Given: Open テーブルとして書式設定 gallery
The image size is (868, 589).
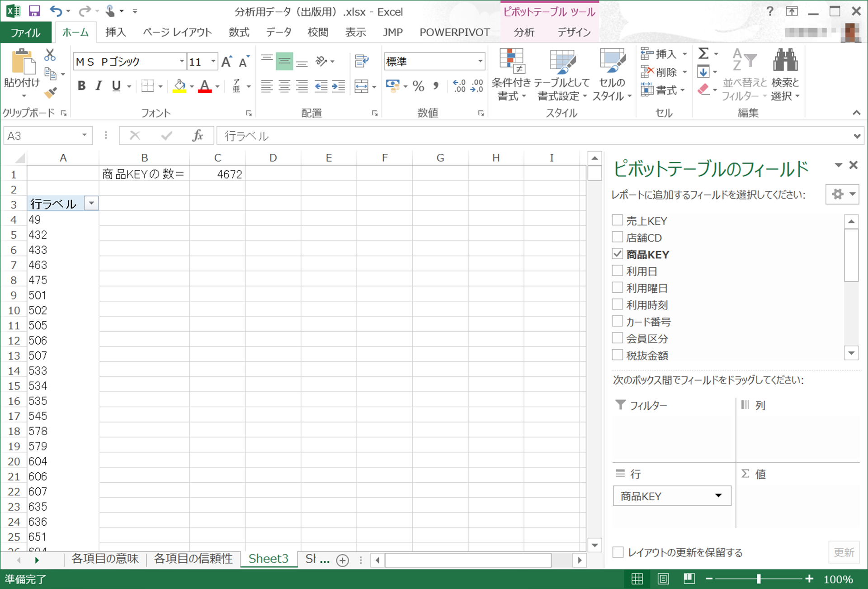Looking at the screenshot, I should point(562,75).
